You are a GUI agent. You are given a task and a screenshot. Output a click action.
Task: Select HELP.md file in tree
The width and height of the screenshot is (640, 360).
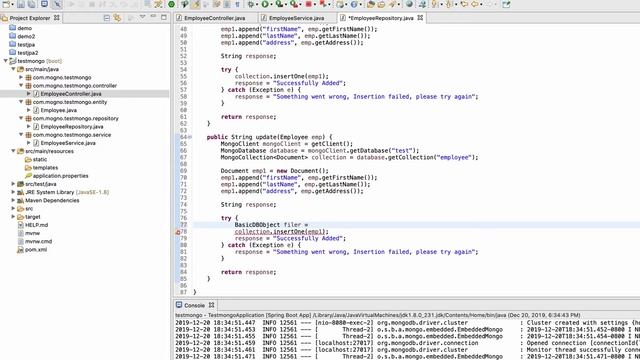tap(36, 225)
